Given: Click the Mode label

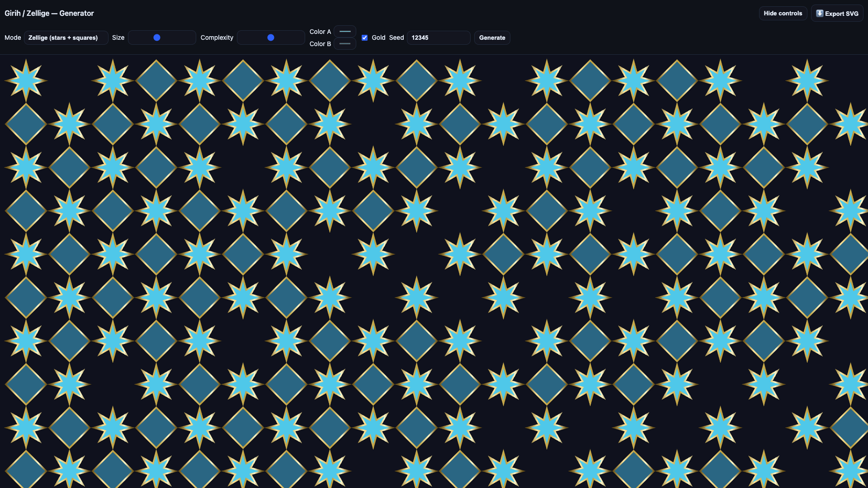Looking at the screenshot, I should 13,38.
